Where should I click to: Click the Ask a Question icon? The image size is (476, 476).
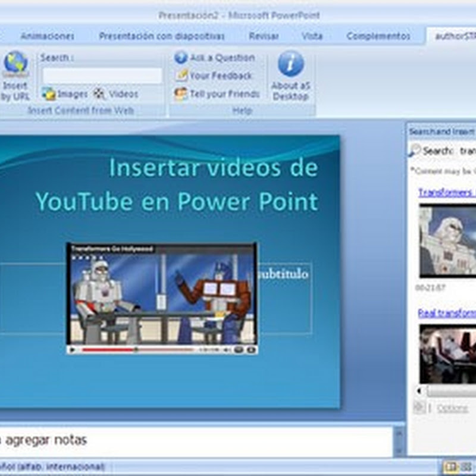click(x=181, y=57)
